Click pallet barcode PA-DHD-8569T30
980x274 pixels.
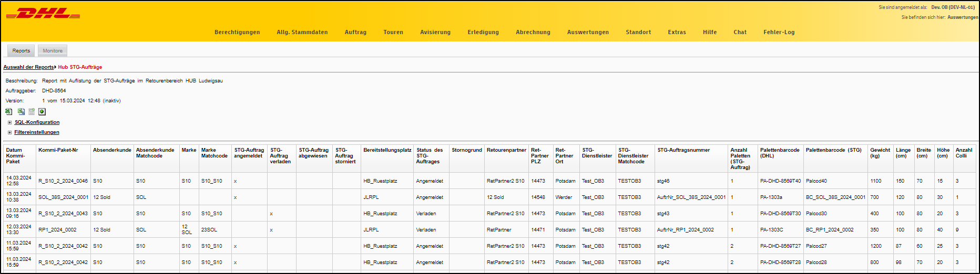[x=780, y=214]
